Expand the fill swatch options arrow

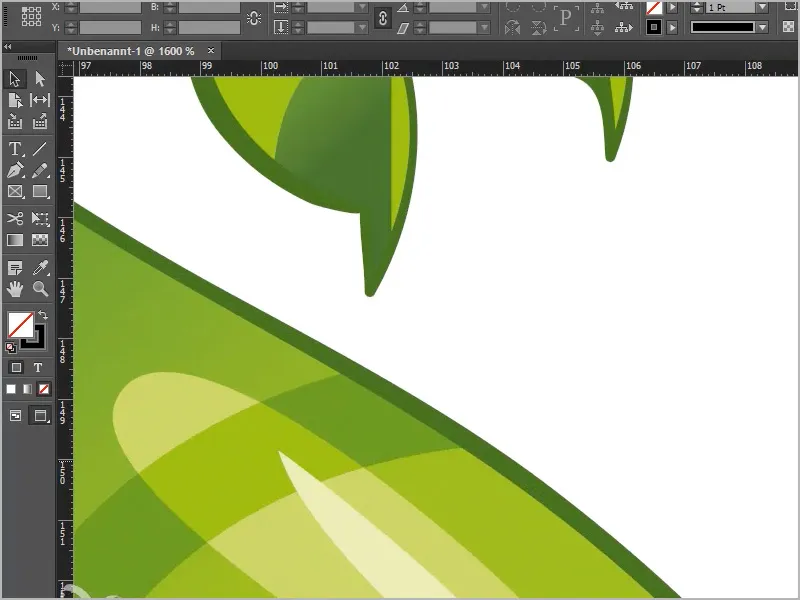[672, 7]
